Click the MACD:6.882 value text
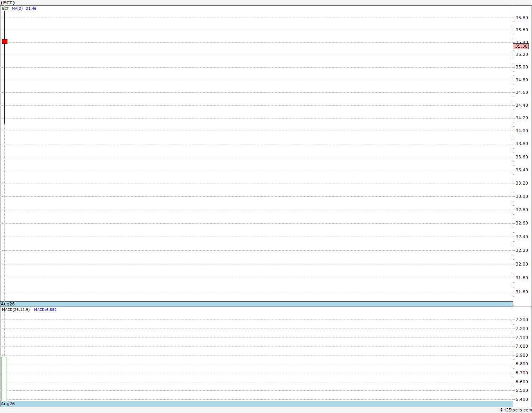 point(45,309)
